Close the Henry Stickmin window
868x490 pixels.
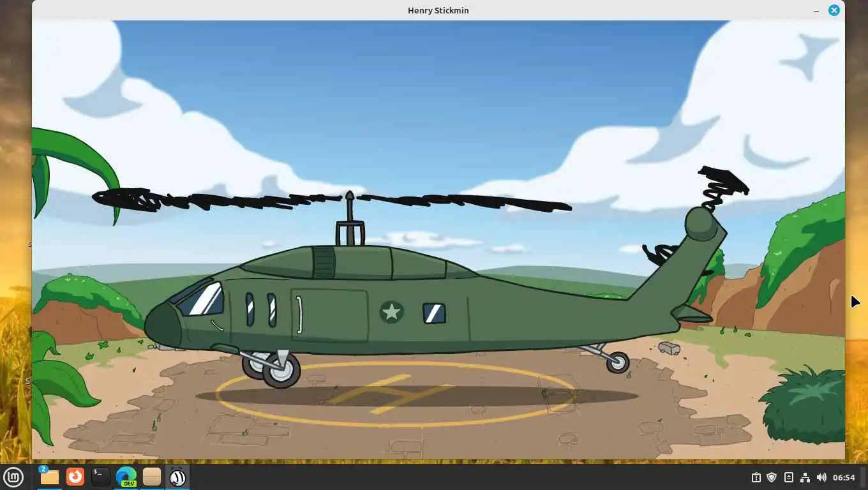(834, 10)
